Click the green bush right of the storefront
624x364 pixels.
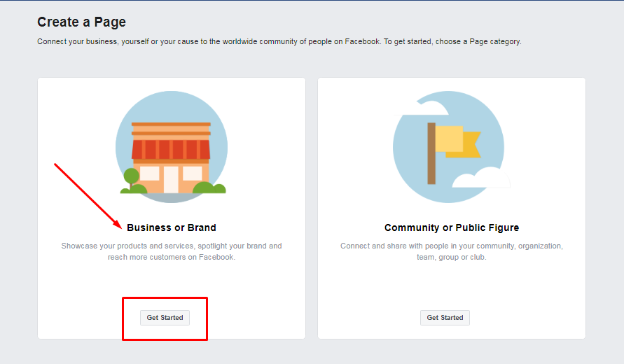[x=208, y=187]
